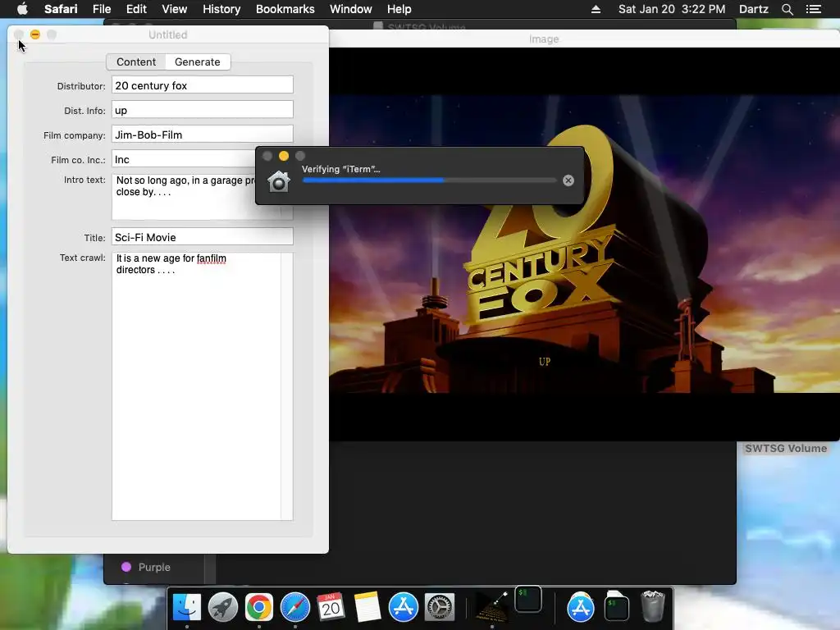Minimize the Untitled window with the yellow button
The image size is (840, 630).
[35, 34]
